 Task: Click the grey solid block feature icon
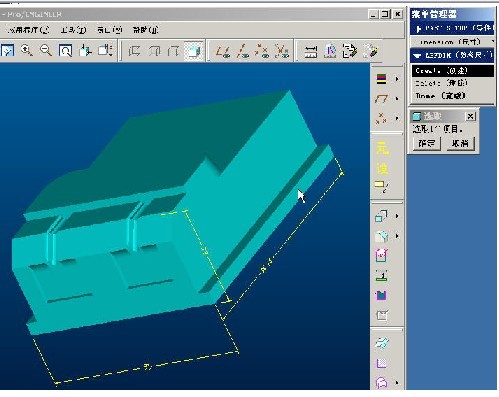pyautogui.click(x=382, y=236)
